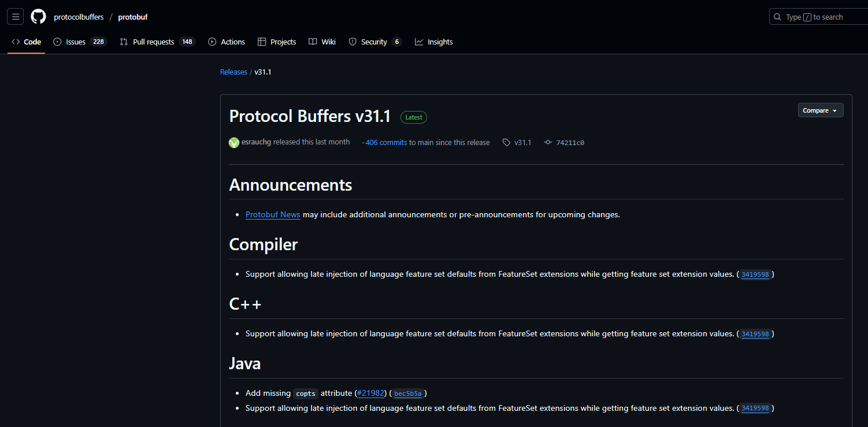Screen dimensions: 868x427
Task: Click the copts code label
Action: point(306,393)
